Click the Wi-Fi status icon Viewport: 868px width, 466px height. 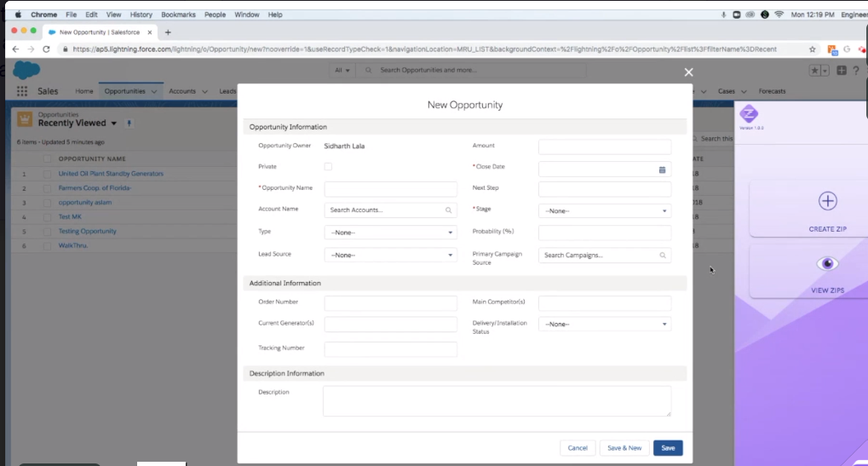click(x=779, y=15)
